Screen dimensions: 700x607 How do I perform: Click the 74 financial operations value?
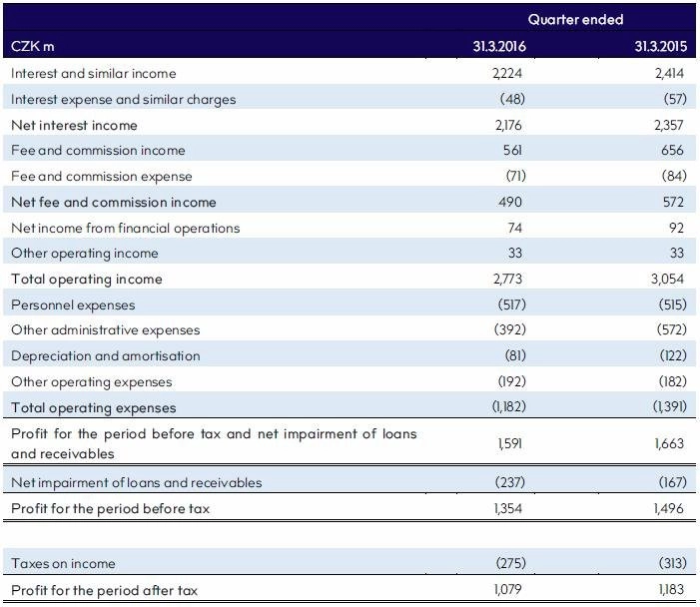point(514,228)
